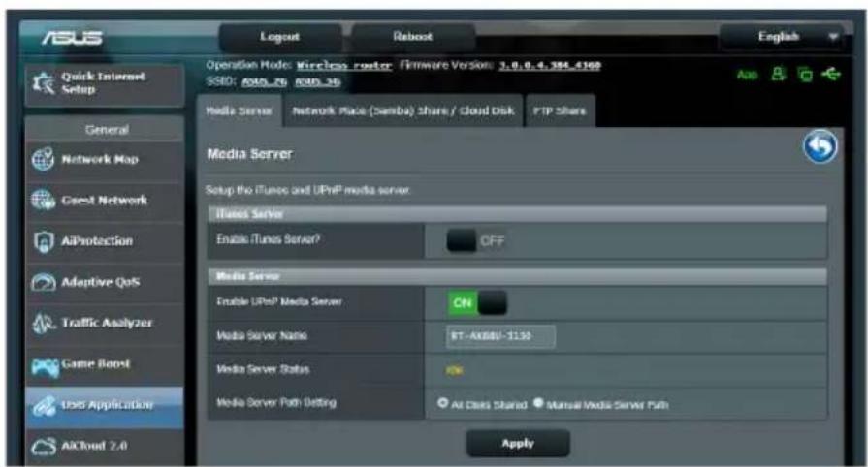This screenshot has height=467, width=868.
Task: Click the user account status icon
Action: tap(779, 74)
